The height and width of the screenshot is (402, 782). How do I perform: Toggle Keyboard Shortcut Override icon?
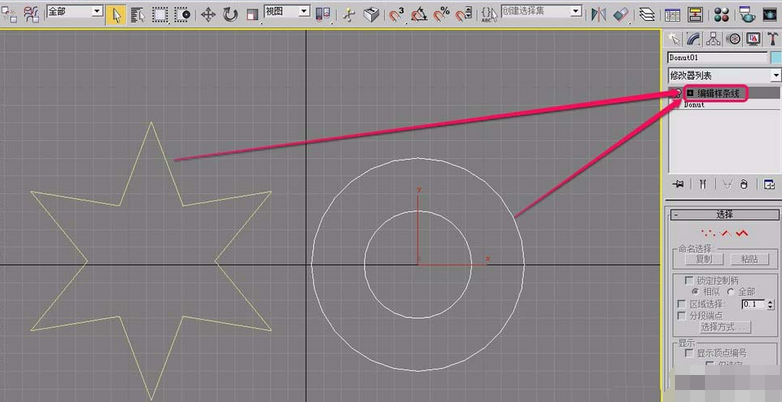pyautogui.click(x=371, y=15)
